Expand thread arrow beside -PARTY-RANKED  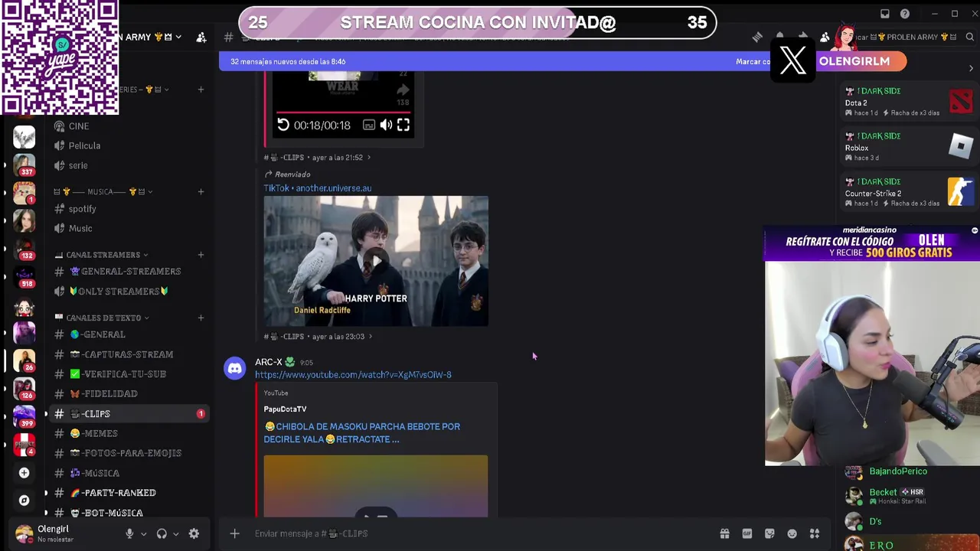tap(46, 493)
